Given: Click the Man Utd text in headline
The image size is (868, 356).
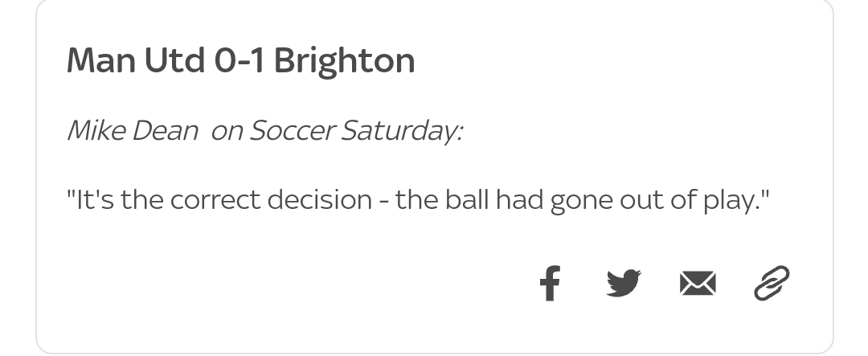Looking at the screenshot, I should point(136,60).
